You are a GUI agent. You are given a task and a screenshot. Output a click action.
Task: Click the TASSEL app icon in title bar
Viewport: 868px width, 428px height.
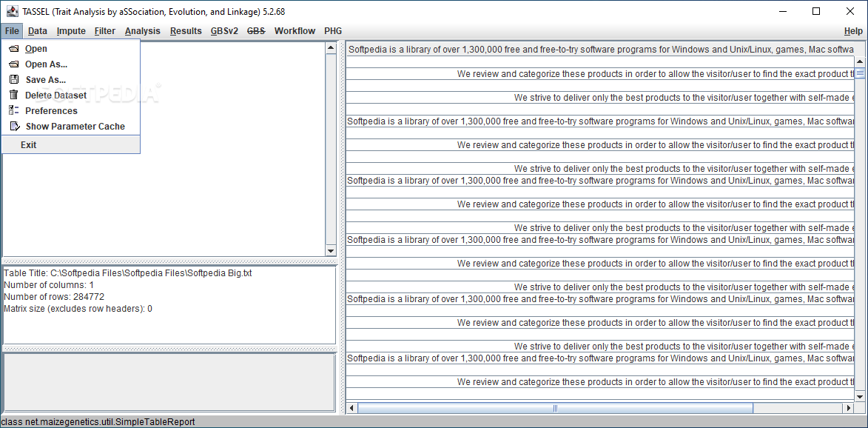tap(12, 11)
